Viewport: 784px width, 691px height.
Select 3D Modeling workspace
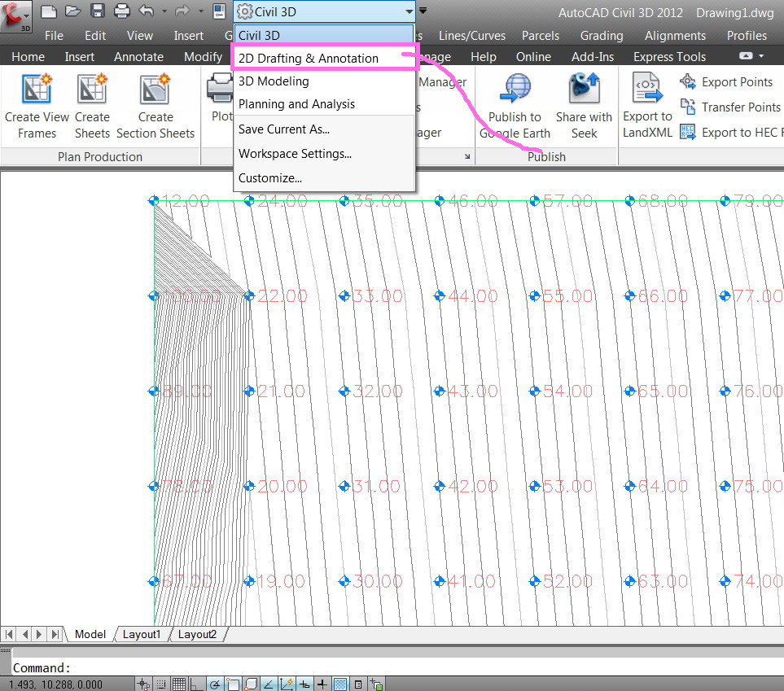pyautogui.click(x=324, y=81)
